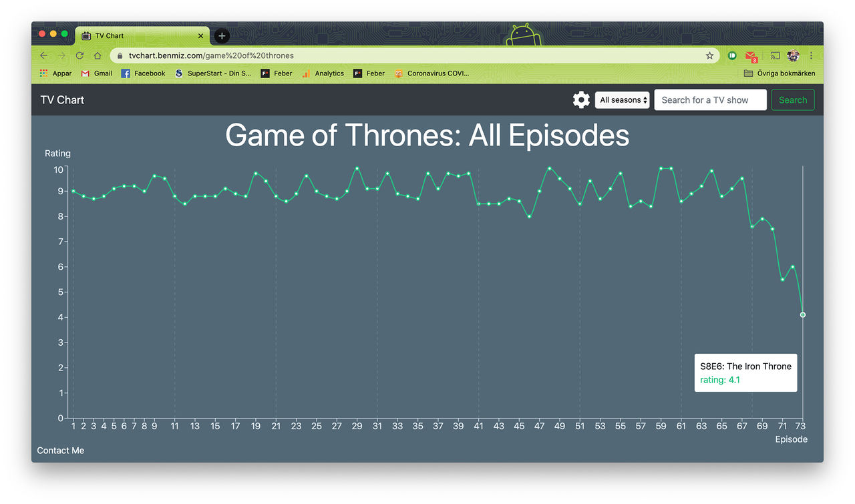Focus the Search for a TV show field
855x504 pixels.
(710, 100)
